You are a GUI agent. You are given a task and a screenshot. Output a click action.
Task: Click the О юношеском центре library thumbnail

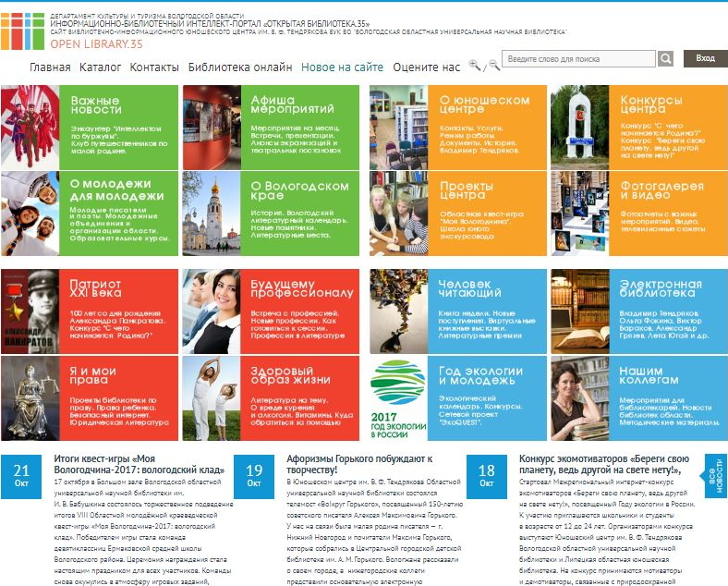(x=399, y=128)
